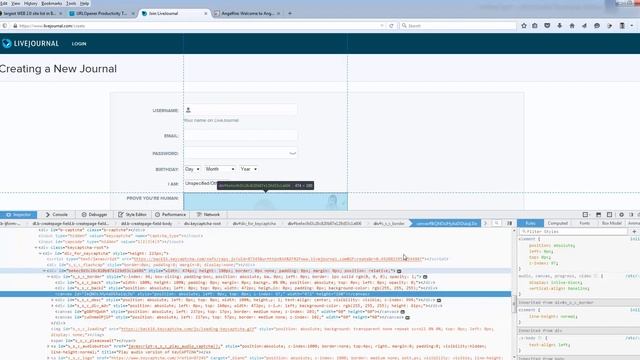Click the Password input field

tap(240, 153)
